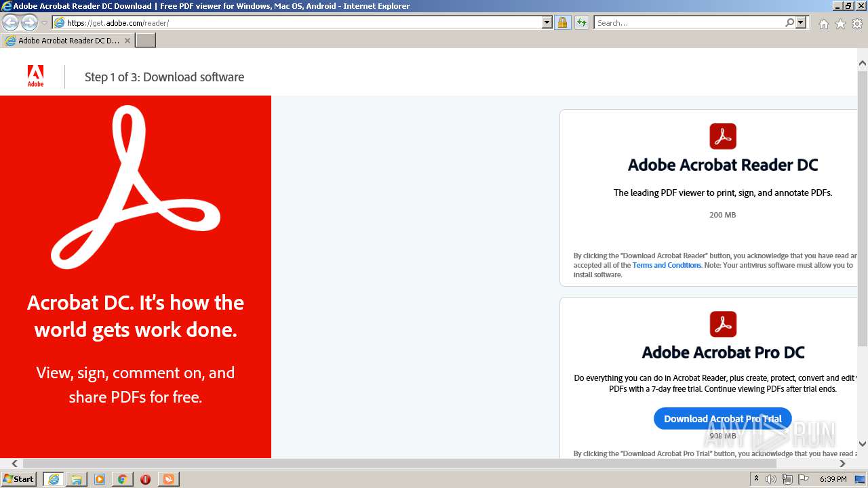Open Windows Media Player taskbar icon
Viewport: 868px width, 488px height.
[x=100, y=479]
